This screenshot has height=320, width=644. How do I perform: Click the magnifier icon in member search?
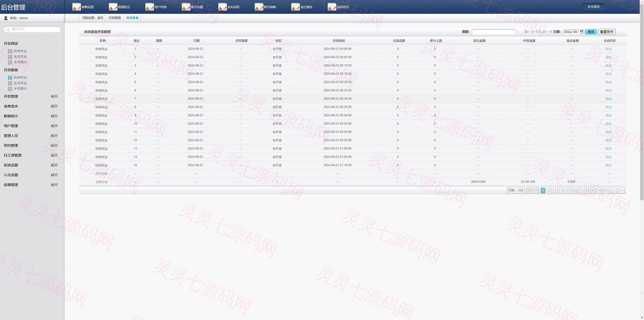tap(8, 29)
